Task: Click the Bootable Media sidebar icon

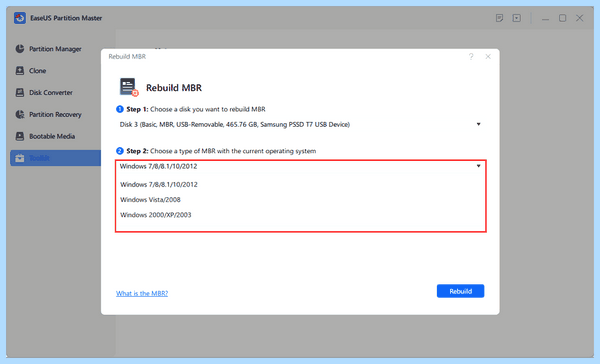Action: [x=20, y=136]
